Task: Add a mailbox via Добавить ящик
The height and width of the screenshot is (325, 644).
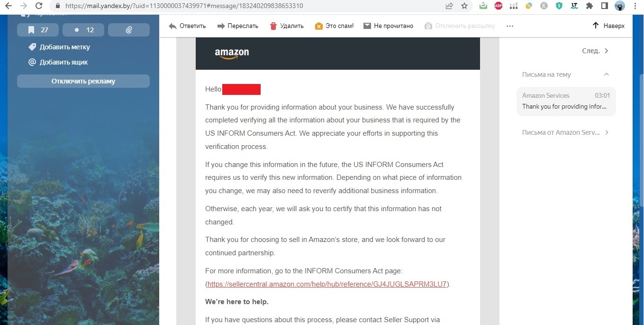Action: pyautogui.click(x=58, y=62)
